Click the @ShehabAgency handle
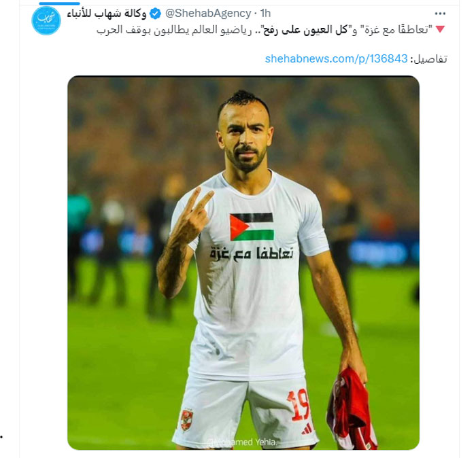Screen dimensions: 476x458 pos(208,14)
